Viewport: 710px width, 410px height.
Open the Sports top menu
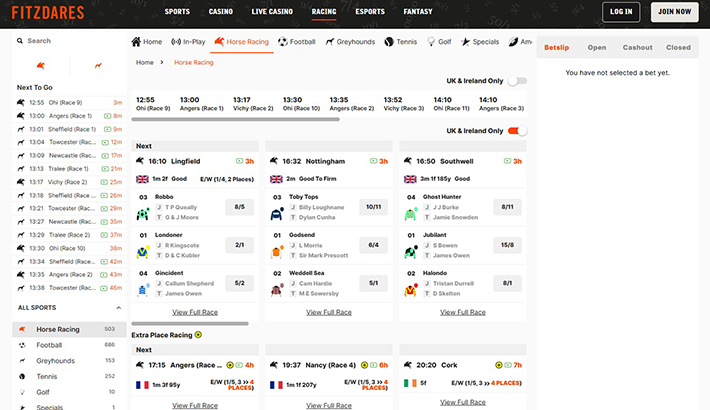tap(177, 12)
